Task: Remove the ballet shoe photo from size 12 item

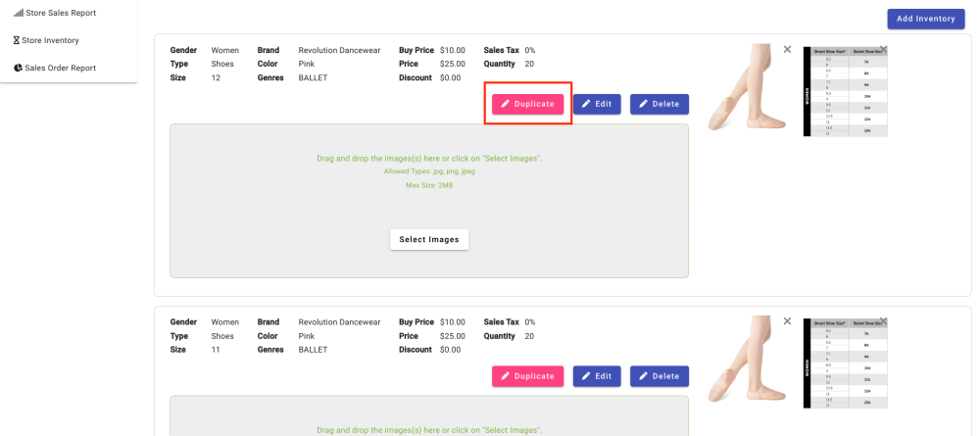Action: tap(787, 49)
